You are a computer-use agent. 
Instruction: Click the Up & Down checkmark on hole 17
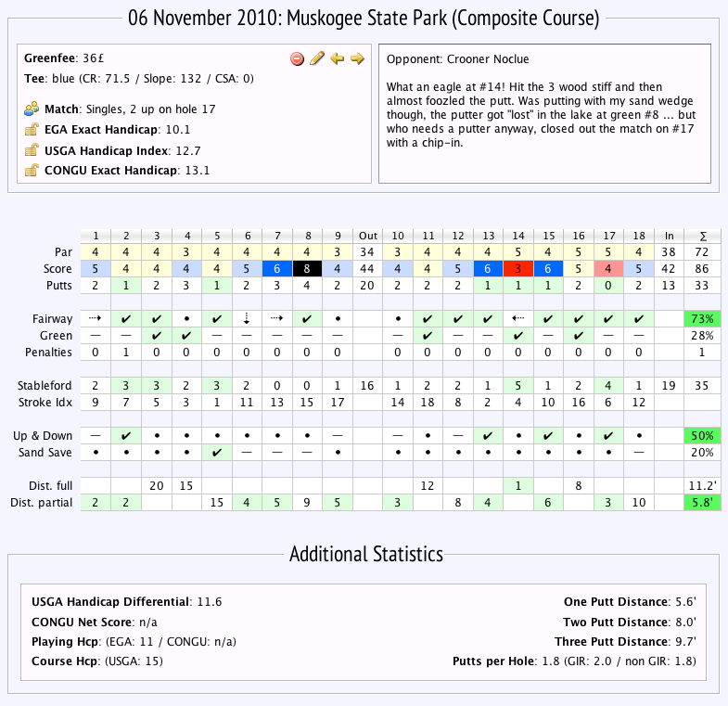click(608, 436)
